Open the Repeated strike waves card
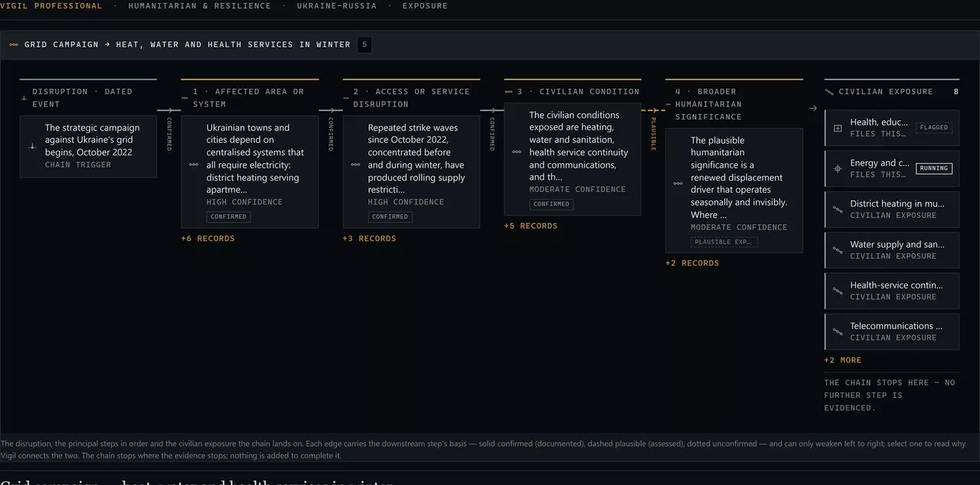Viewport: 980px width, 485px height. (x=411, y=171)
